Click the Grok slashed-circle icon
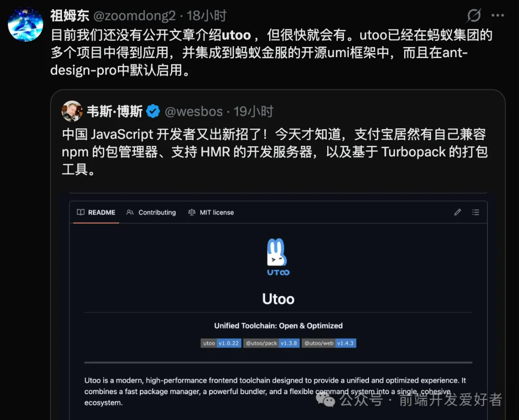The height and width of the screenshot is (420, 519). coord(474,15)
